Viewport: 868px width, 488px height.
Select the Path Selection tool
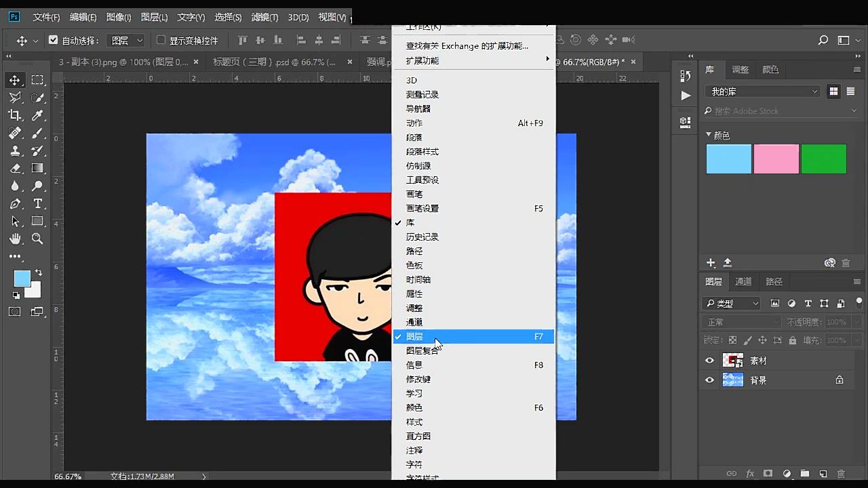pos(15,221)
